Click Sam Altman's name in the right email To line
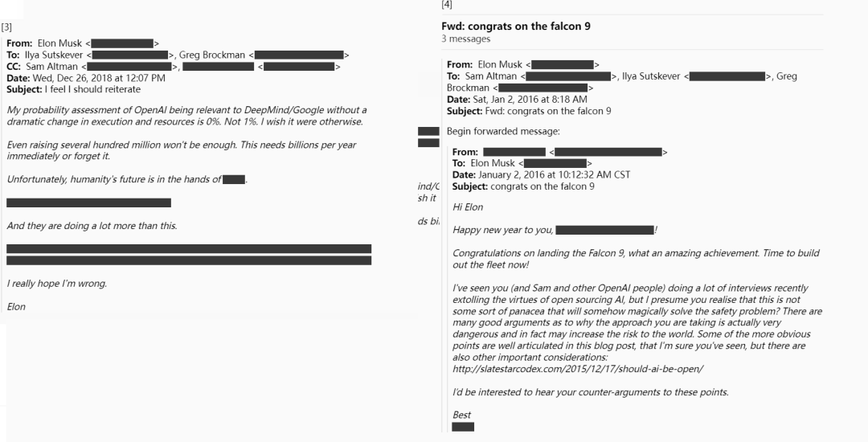The height and width of the screenshot is (442, 868). tap(491, 76)
